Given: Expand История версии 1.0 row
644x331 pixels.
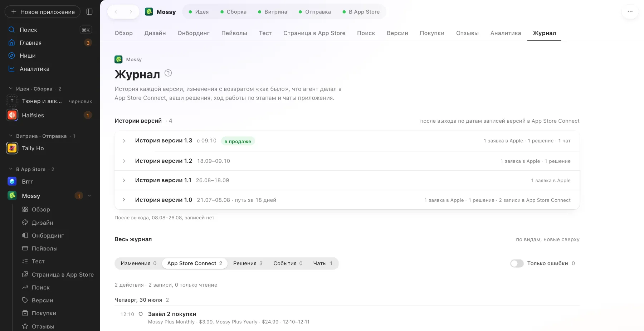Looking at the screenshot, I should tap(347, 200).
